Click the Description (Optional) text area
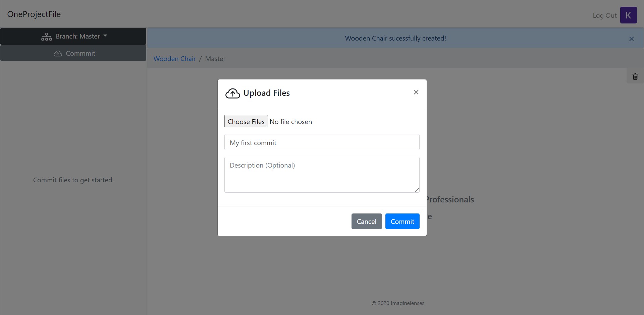This screenshot has height=315, width=644. tap(322, 175)
